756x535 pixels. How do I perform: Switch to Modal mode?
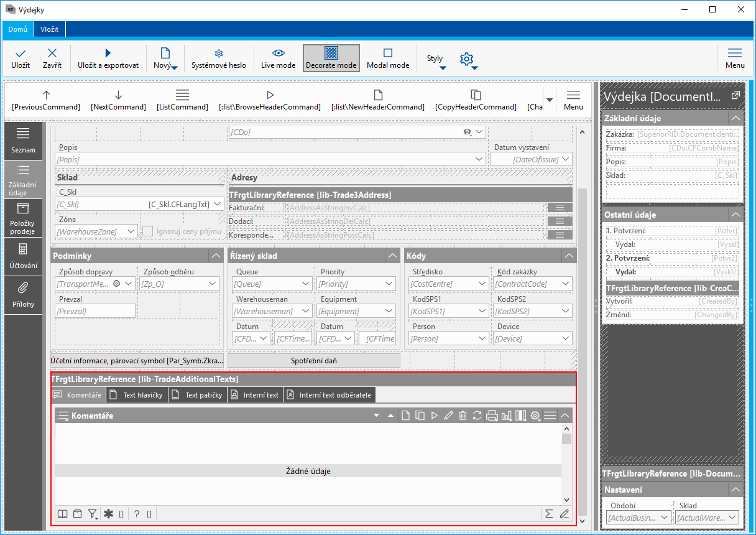pos(387,58)
